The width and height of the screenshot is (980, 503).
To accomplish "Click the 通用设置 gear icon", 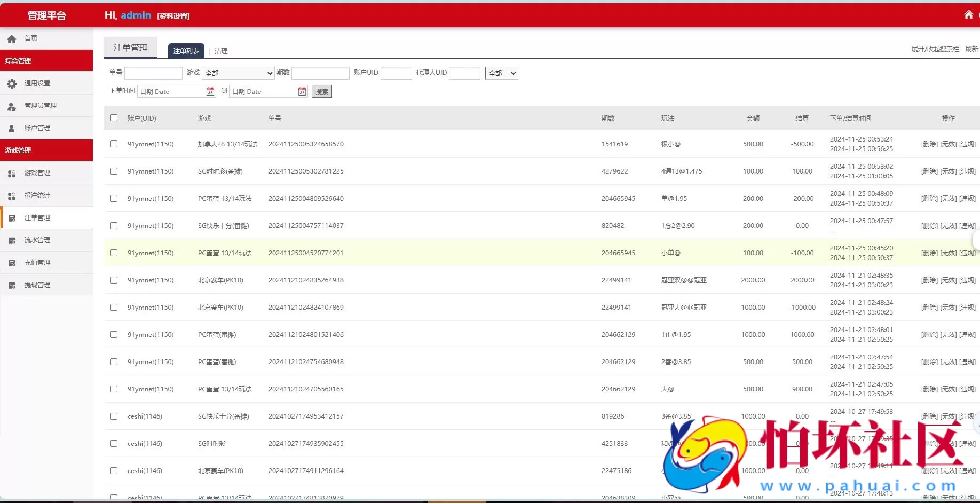I will click(x=12, y=83).
